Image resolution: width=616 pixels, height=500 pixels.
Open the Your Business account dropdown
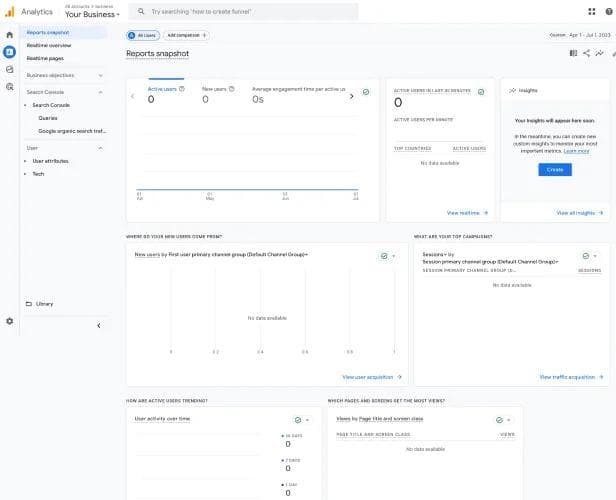(92, 15)
